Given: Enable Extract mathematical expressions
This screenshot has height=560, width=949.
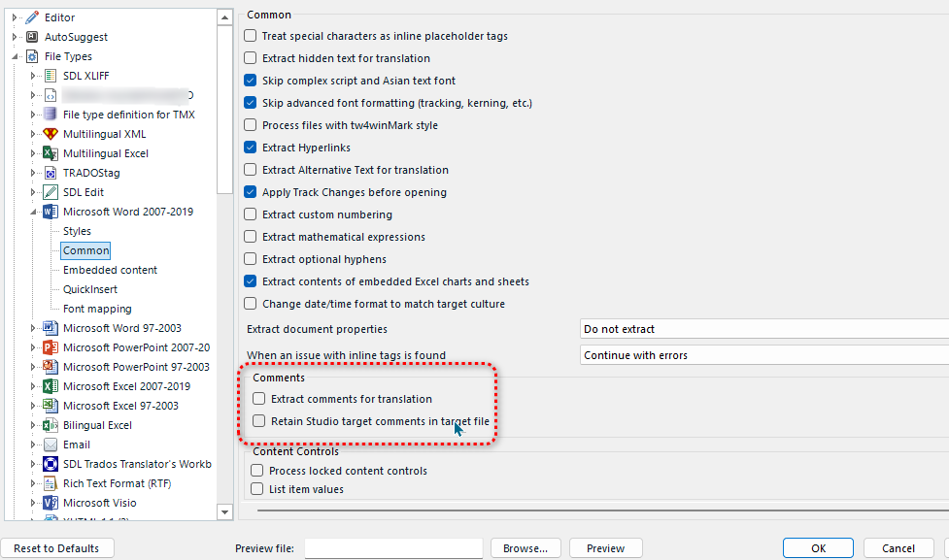Looking at the screenshot, I should tap(250, 237).
